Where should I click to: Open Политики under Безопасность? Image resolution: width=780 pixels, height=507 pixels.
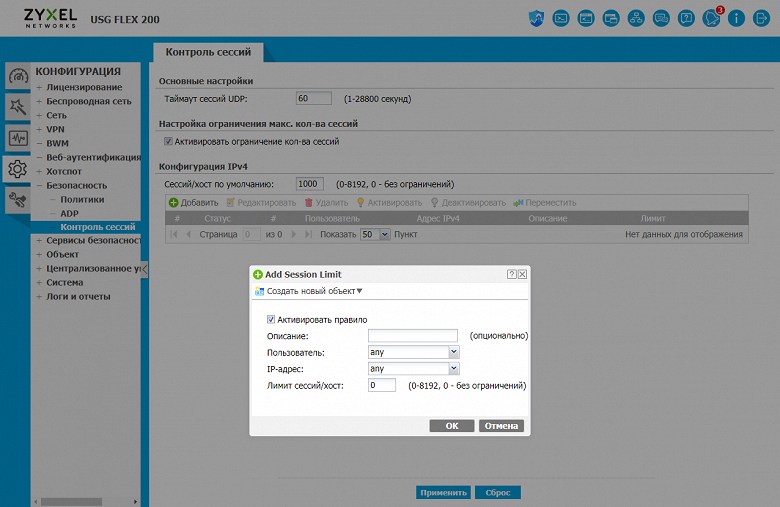pos(82,199)
